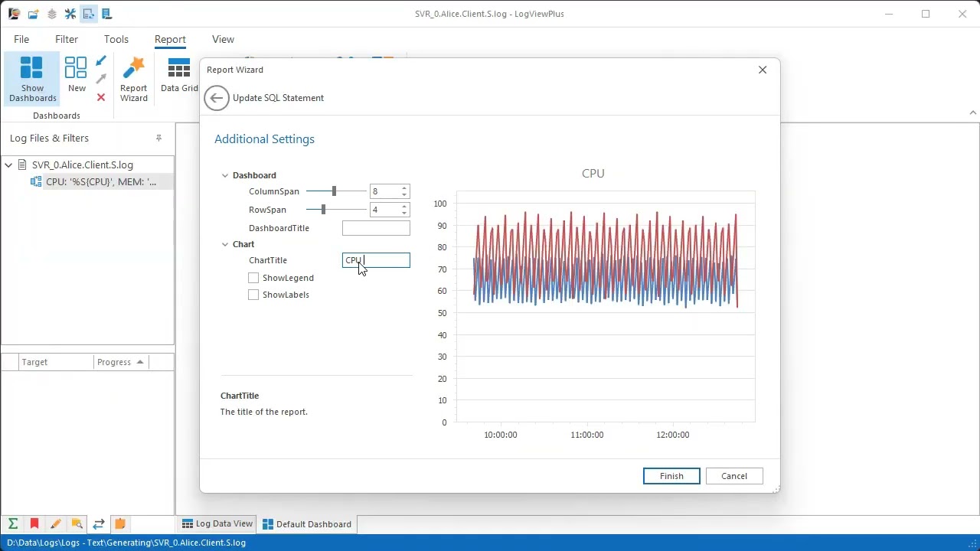Image resolution: width=980 pixels, height=551 pixels.
Task: Create a New dashboard from the ribbon
Action: point(77,74)
